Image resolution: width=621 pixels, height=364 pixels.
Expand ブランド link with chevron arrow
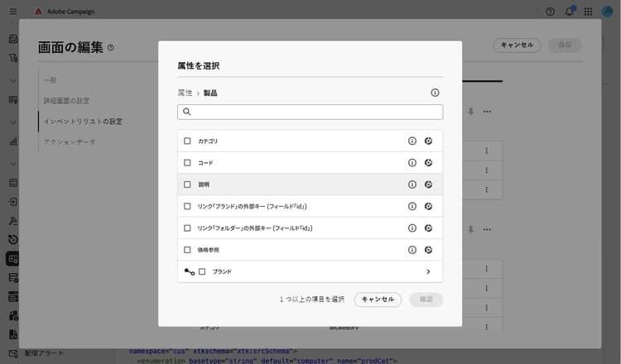click(428, 271)
